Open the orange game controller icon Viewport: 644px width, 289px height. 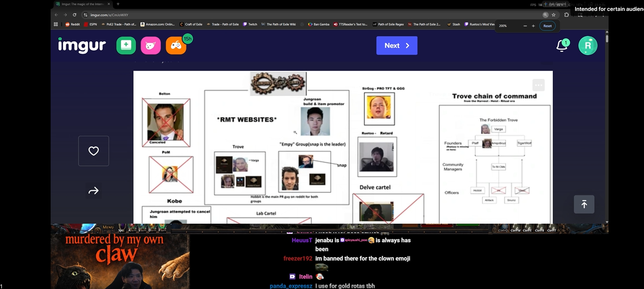tap(176, 45)
